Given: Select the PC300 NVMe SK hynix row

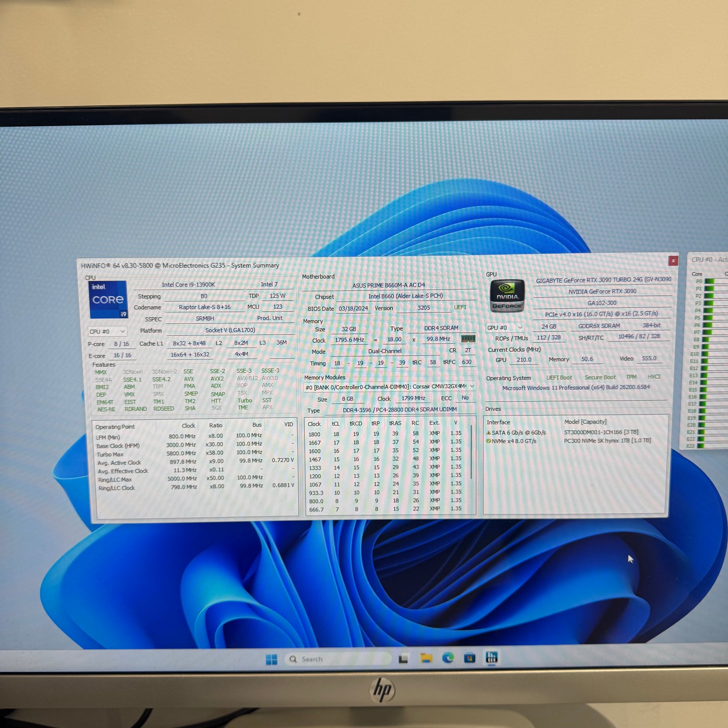Looking at the screenshot, I should (607, 440).
